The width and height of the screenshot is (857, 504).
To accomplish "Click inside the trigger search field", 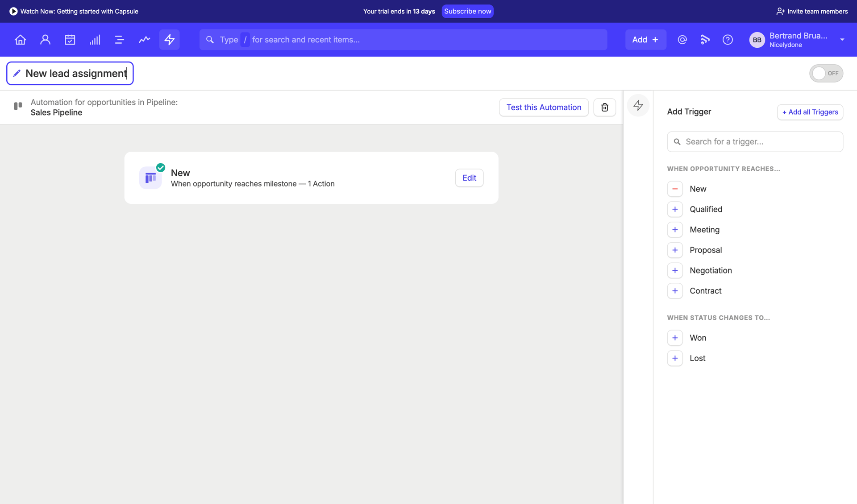I will point(755,141).
